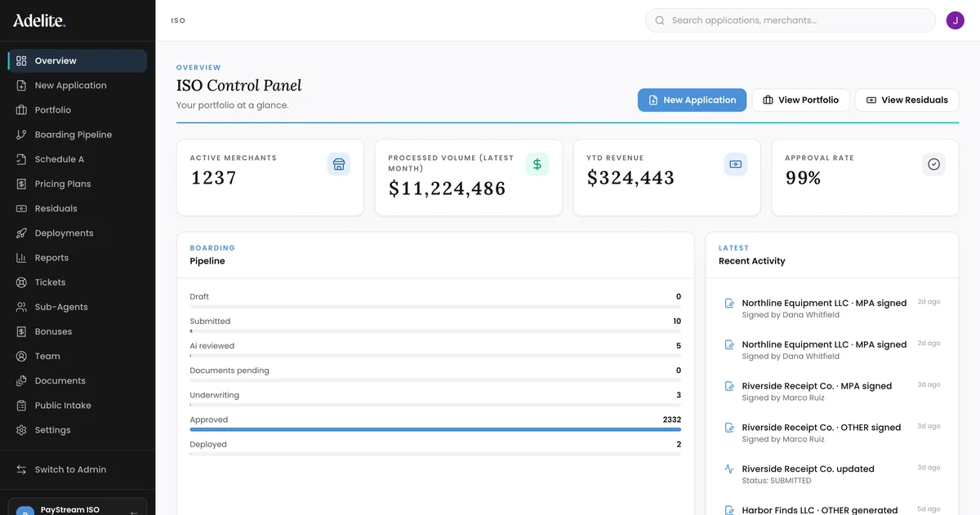Open the Approval Rate stat card
980x515 pixels.
coord(865,177)
